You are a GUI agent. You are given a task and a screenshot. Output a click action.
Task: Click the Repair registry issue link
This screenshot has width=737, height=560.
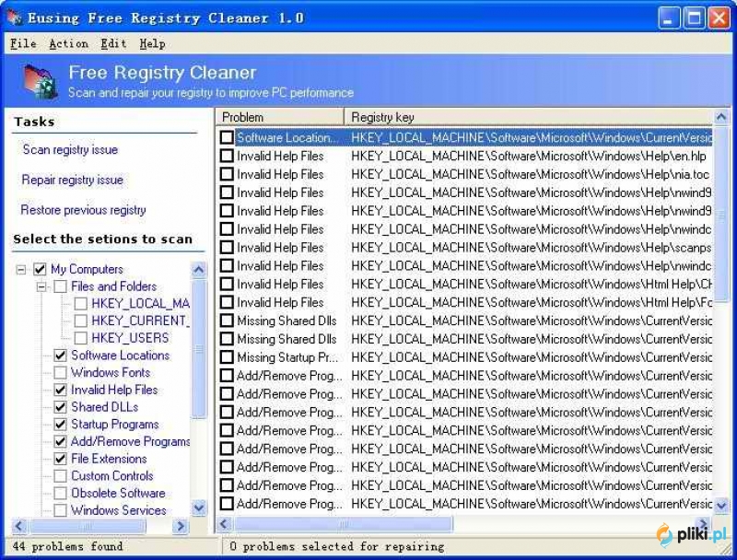click(72, 180)
